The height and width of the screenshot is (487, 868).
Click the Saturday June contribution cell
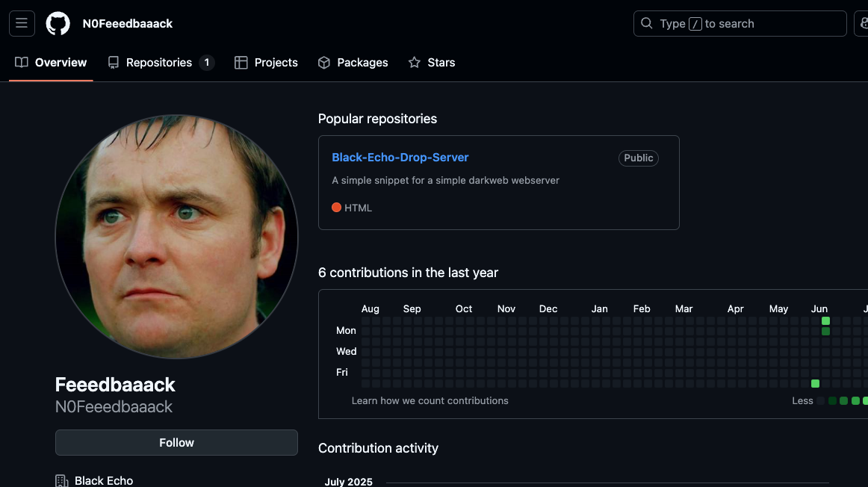coord(815,383)
